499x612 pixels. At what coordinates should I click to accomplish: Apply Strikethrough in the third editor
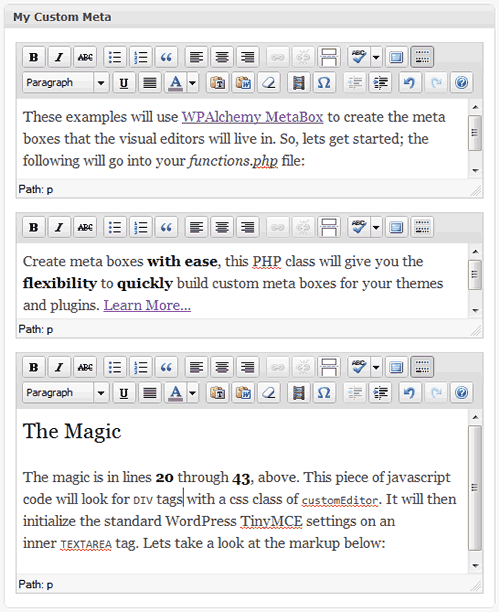[x=85, y=367]
